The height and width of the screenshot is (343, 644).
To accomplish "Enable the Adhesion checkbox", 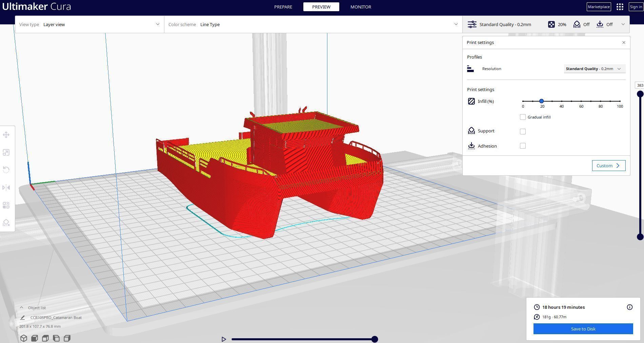I will tap(523, 146).
